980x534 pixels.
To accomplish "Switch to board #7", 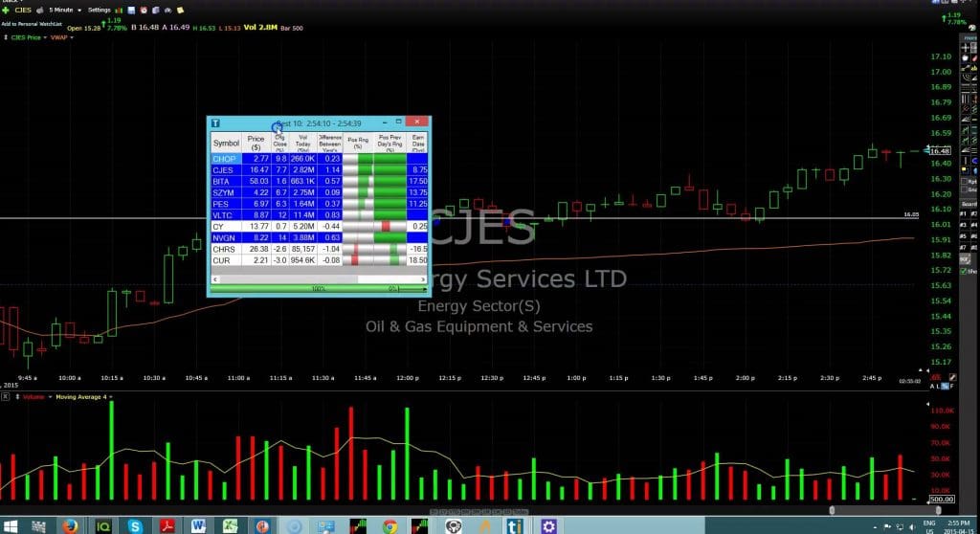I will [964, 248].
